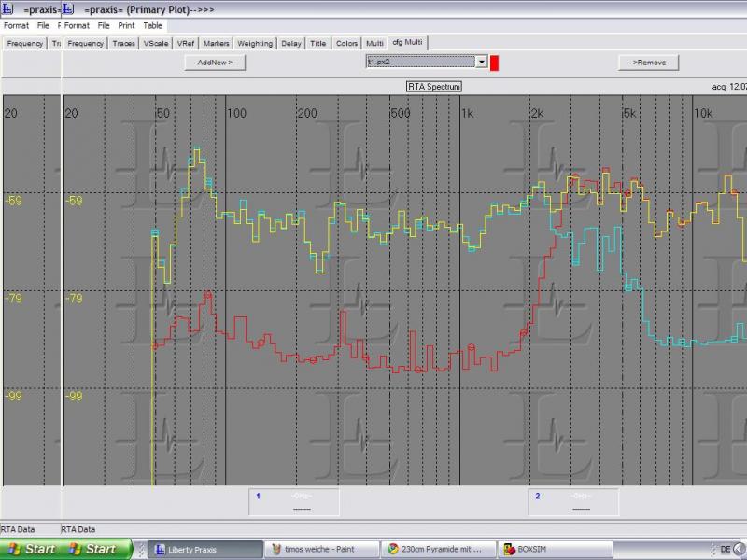Select the Delay tab
The image size is (747, 560).
[291, 43]
